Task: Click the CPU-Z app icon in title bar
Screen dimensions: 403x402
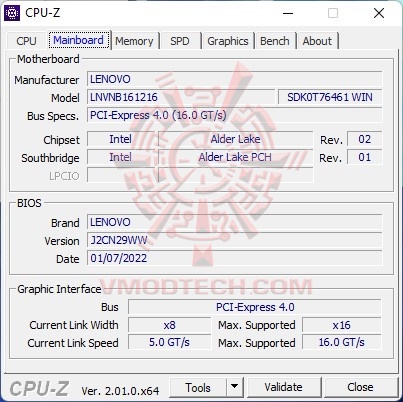Action: (12, 13)
